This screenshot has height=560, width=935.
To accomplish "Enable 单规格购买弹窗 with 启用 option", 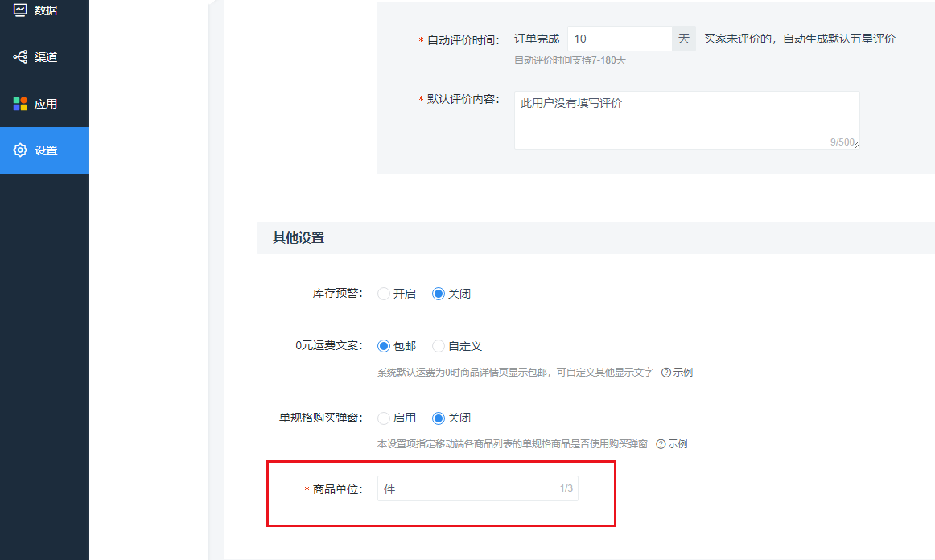I will [383, 418].
